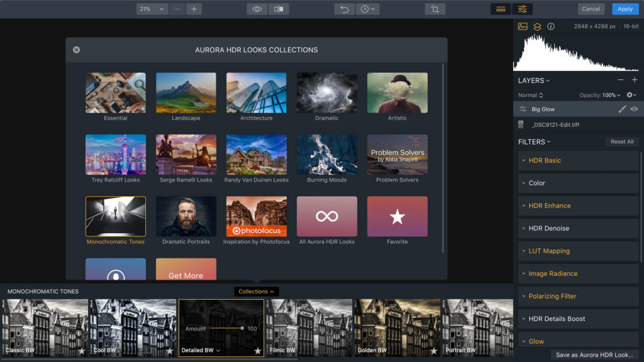Click the undo arrow icon

click(344, 9)
